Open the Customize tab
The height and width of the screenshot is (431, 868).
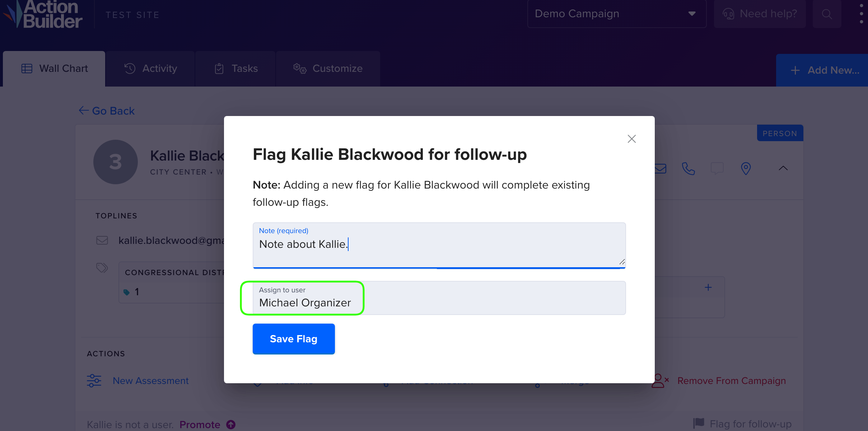coord(328,69)
